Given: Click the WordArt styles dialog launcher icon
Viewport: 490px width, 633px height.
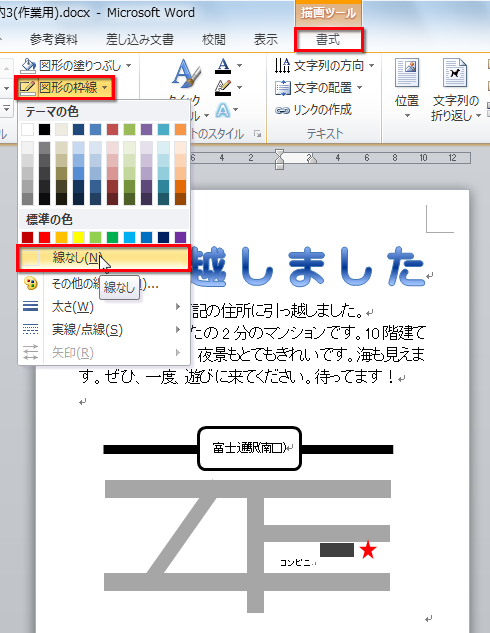Looking at the screenshot, I should coord(257,134).
